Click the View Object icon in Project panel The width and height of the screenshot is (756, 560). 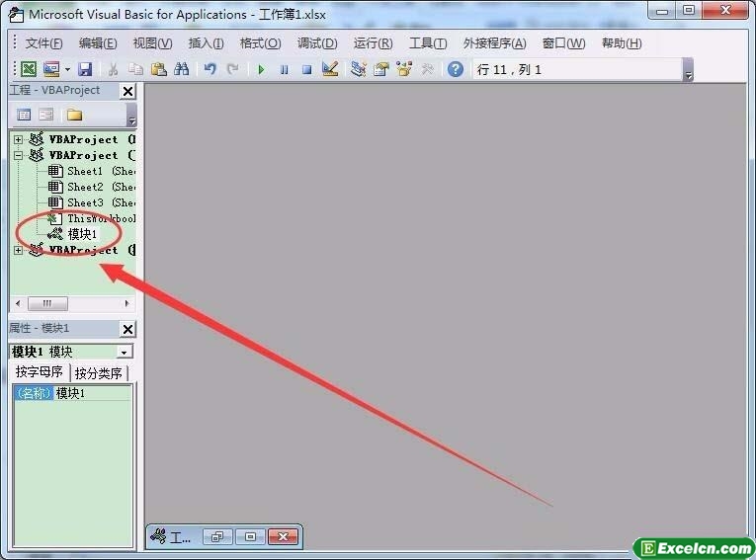(x=46, y=115)
